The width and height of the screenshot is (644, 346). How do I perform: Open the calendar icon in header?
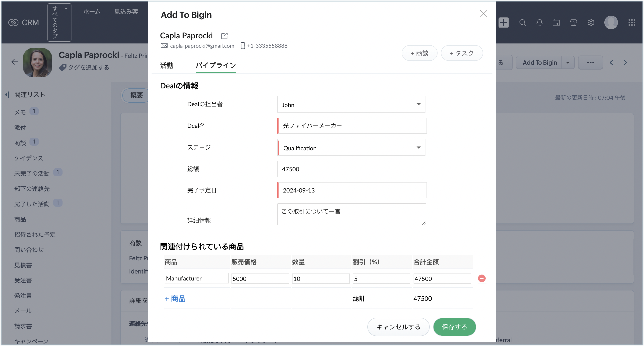(x=556, y=22)
